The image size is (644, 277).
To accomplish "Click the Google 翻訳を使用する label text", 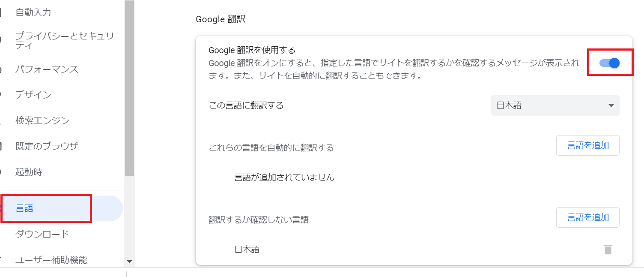I will pos(252,50).
